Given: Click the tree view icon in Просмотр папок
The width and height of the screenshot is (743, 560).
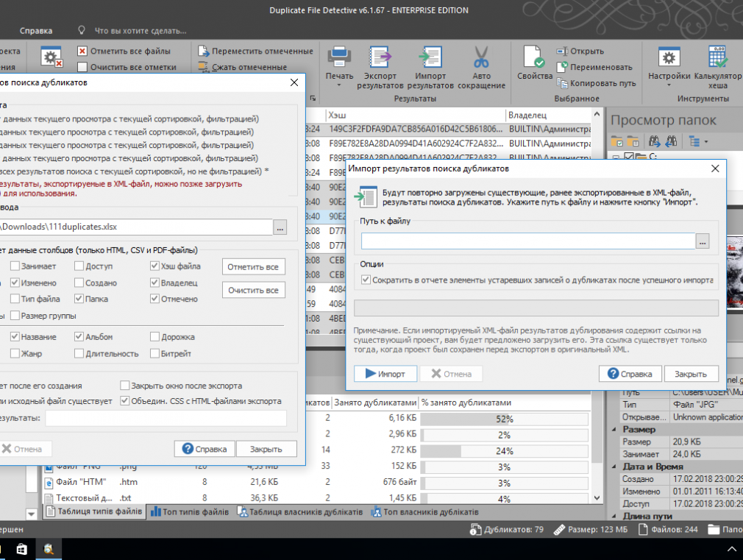Looking at the screenshot, I should pyautogui.click(x=694, y=141).
